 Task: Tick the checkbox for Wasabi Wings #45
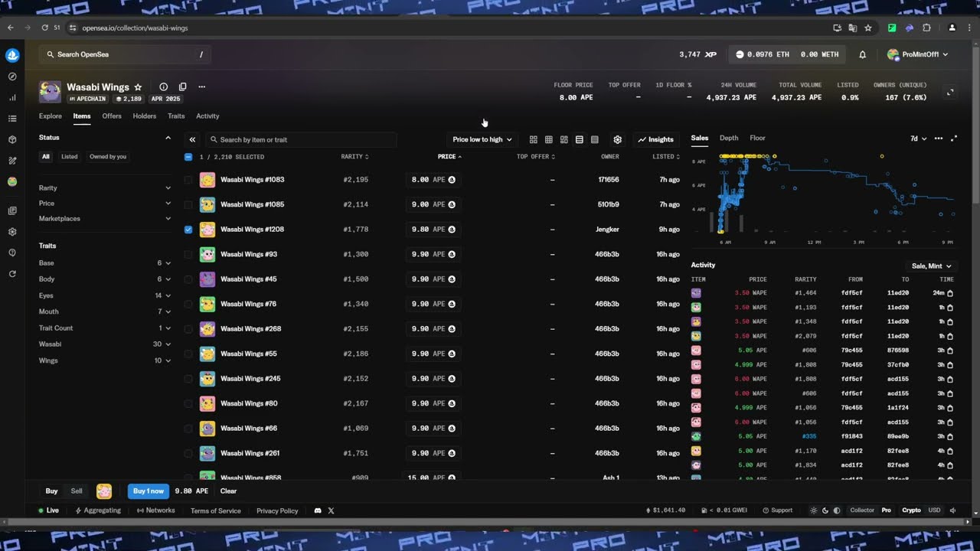click(188, 279)
